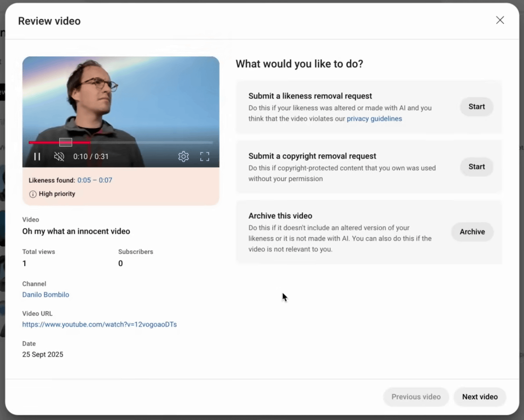Image resolution: width=524 pixels, height=420 pixels.
Task: Pause the video playback
Action: coord(37,156)
